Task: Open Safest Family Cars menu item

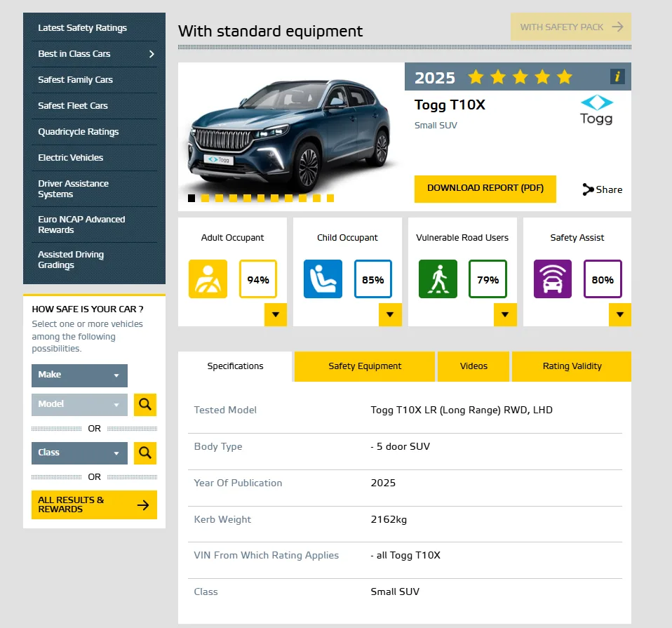Action: (x=76, y=80)
